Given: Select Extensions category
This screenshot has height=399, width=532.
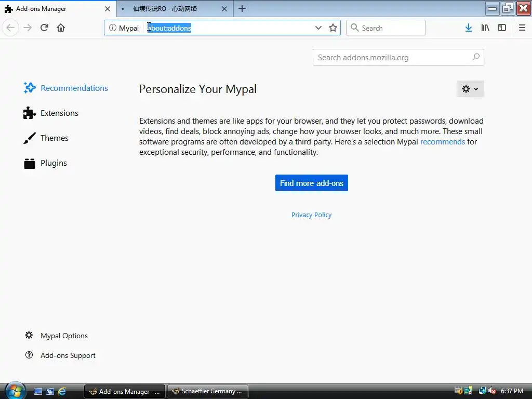Looking at the screenshot, I should click(51, 113).
